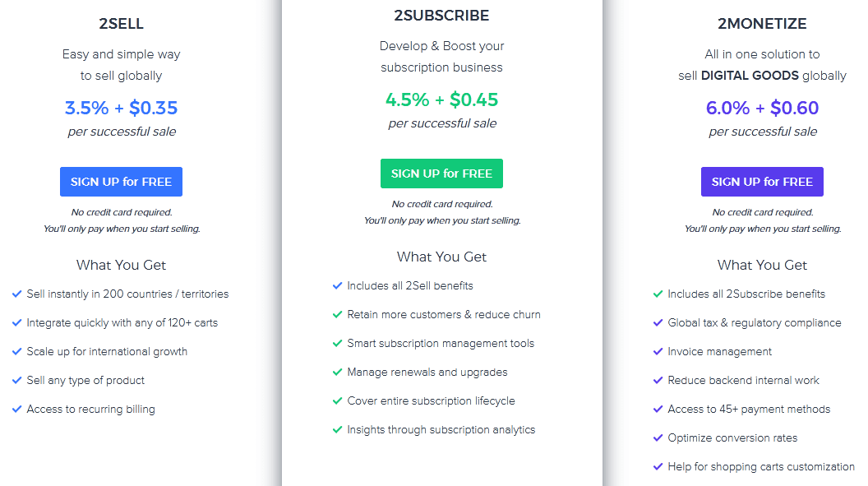The image size is (868, 486).
Task: Click the checkmark next to 'Integrate quickly with any of 120+ carts'
Action: pos(17,322)
